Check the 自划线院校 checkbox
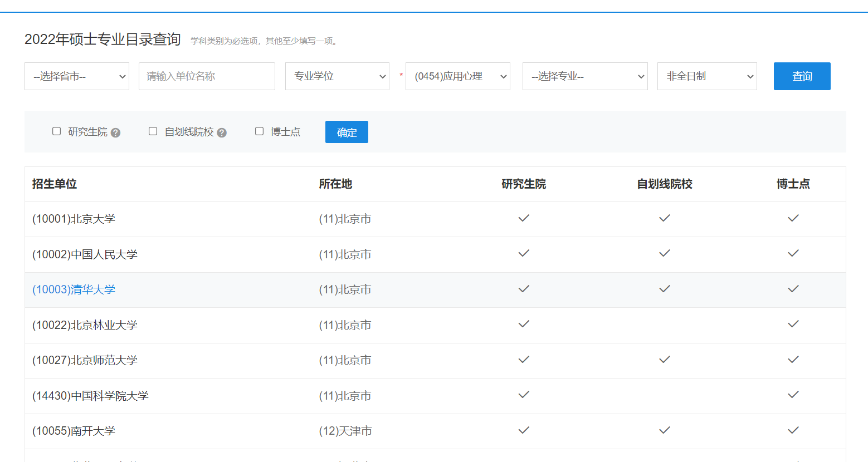This screenshot has width=868, height=462. [153, 131]
